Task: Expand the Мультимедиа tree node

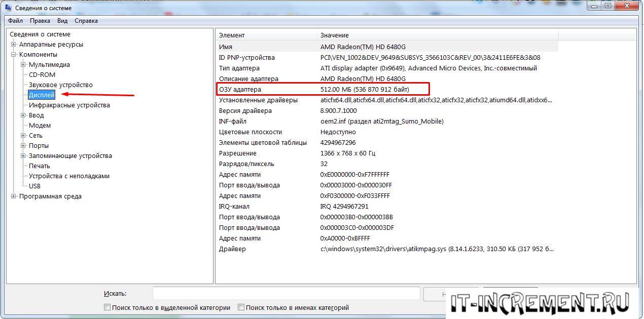Action: coord(23,65)
